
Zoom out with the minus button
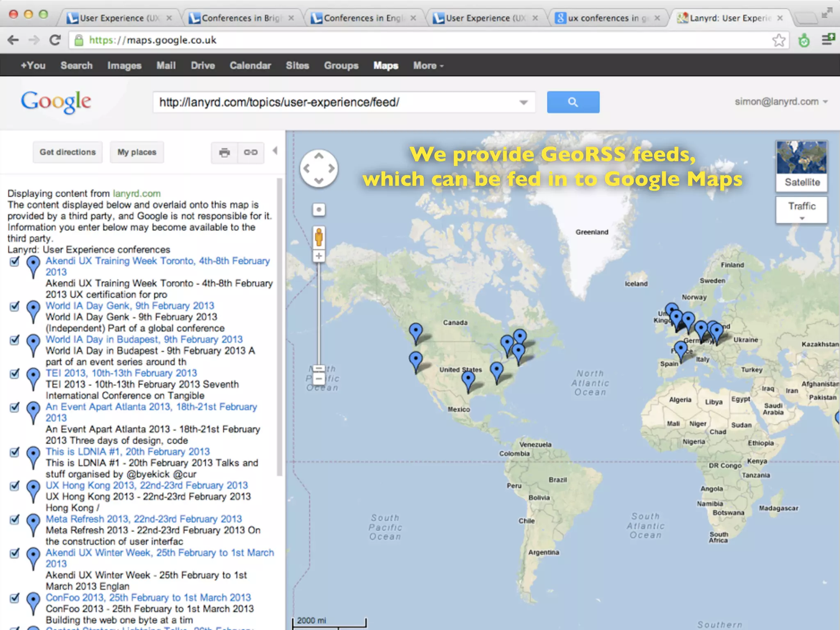click(x=319, y=378)
